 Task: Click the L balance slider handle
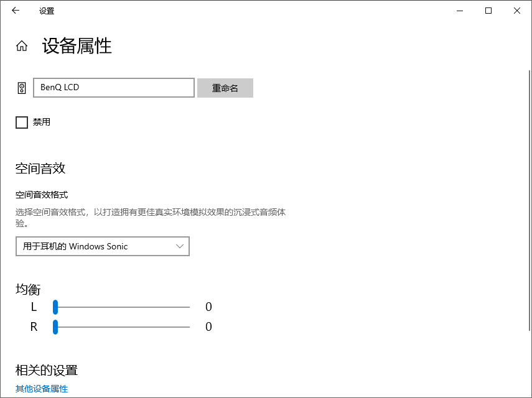[55, 307]
